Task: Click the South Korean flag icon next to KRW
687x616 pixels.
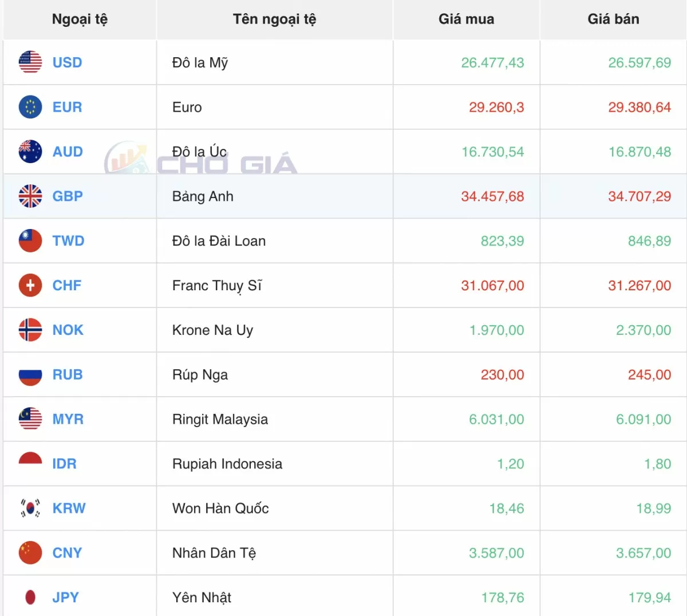Action: point(30,508)
